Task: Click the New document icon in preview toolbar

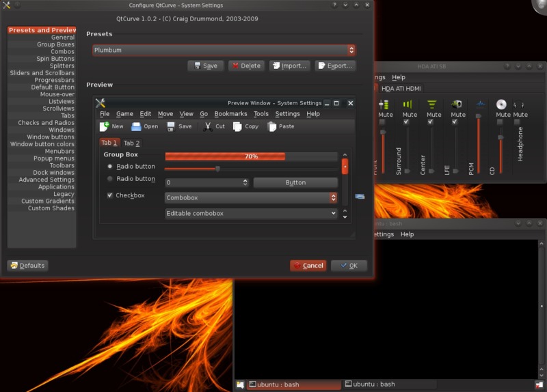Action: point(105,126)
